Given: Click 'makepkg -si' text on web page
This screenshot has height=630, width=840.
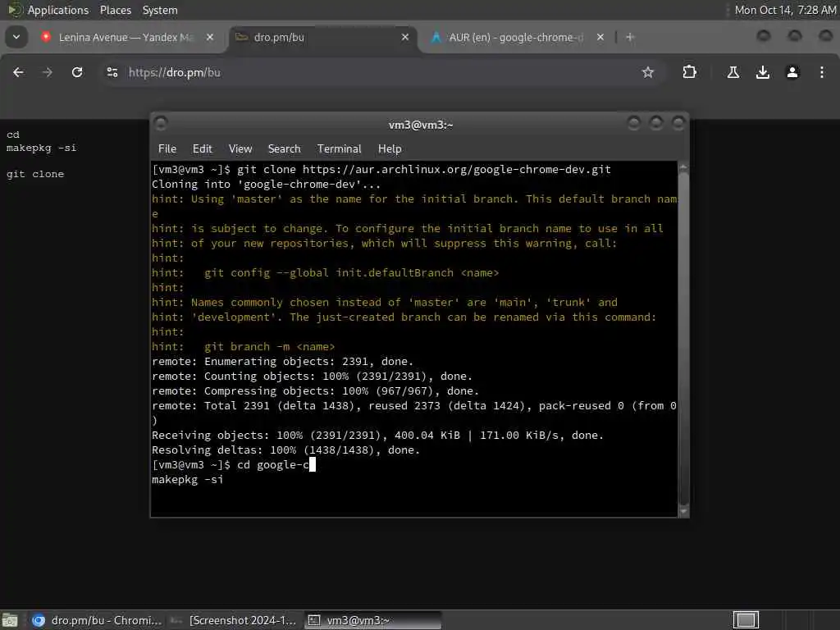Looking at the screenshot, I should (x=41, y=148).
